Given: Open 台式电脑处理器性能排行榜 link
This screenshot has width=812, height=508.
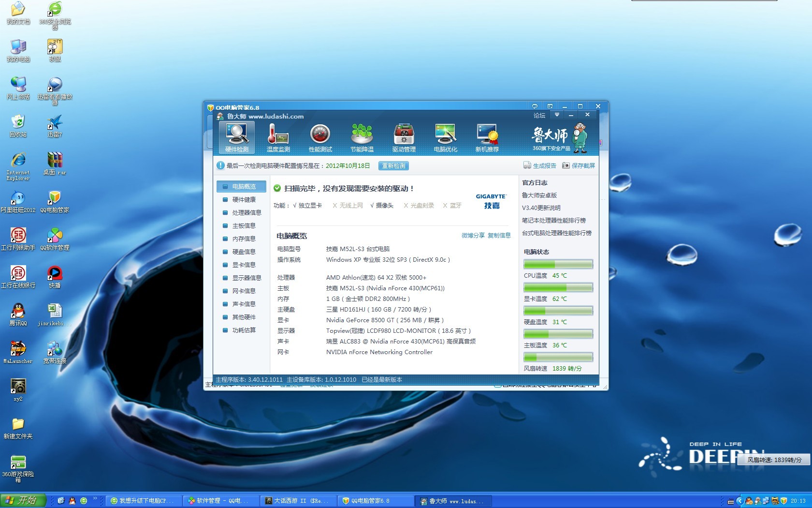Looking at the screenshot, I should (x=557, y=233).
